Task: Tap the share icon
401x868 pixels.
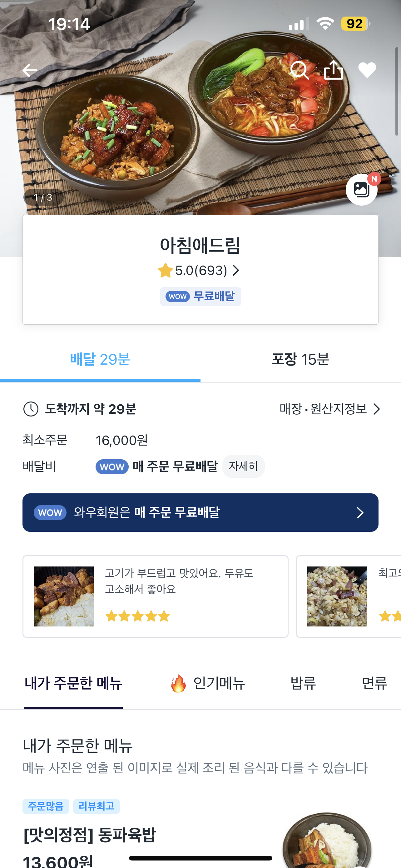Action: coord(333,70)
